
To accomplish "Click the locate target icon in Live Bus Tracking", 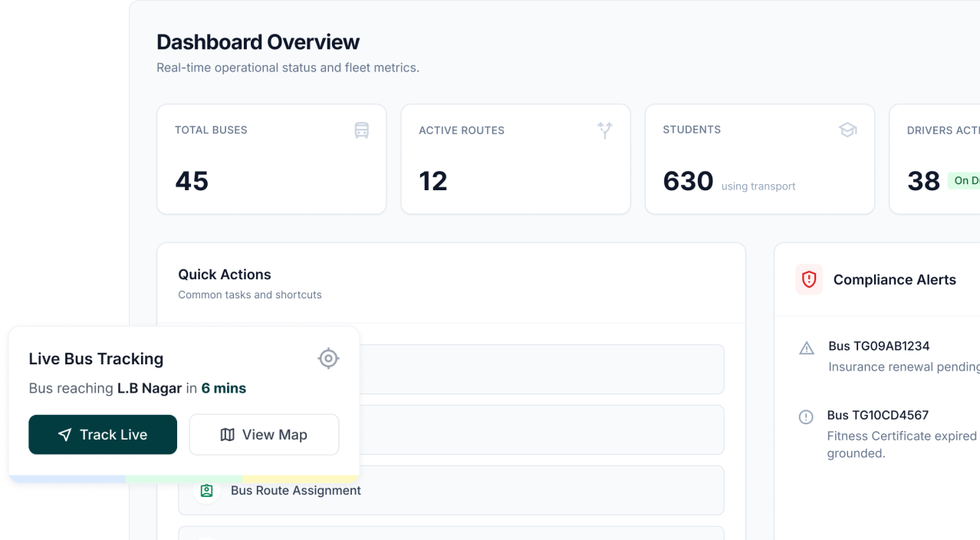I will (x=328, y=358).
